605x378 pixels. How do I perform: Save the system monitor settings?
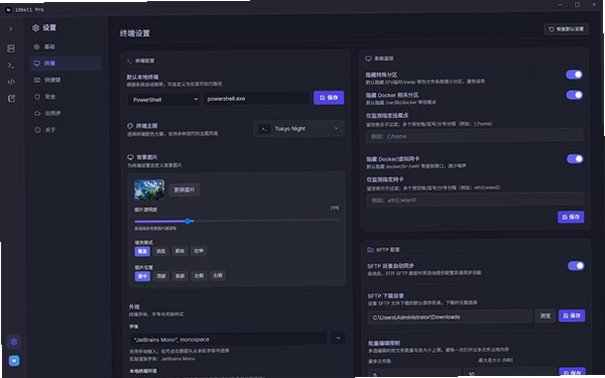point(571,217)
